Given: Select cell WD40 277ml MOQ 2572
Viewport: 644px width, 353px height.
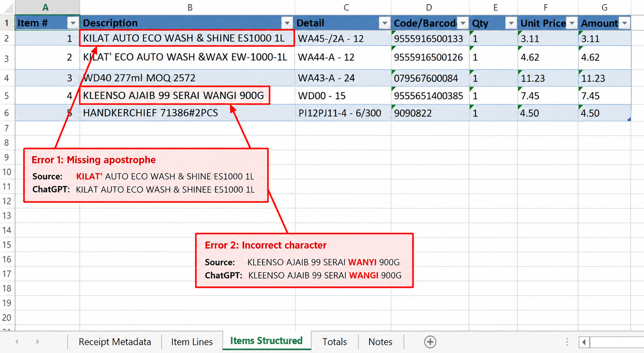Looking at the screenshot, I should point(187,78).
